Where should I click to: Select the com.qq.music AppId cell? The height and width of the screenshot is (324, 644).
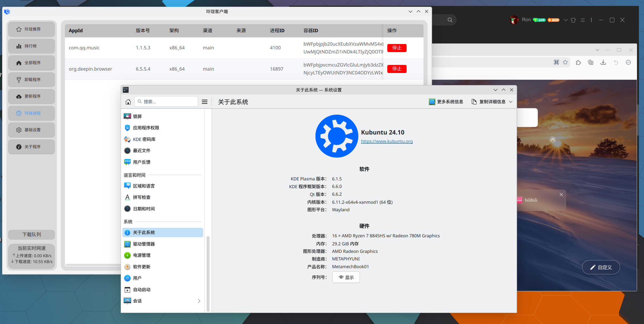click(84, 48)
